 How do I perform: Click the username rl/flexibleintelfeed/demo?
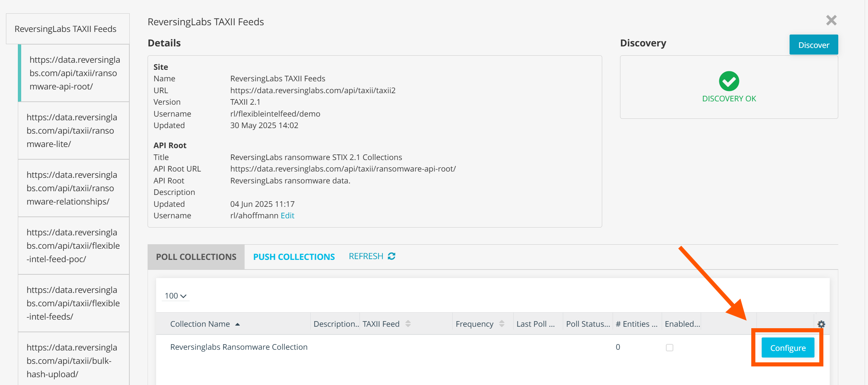click(275, 114)
